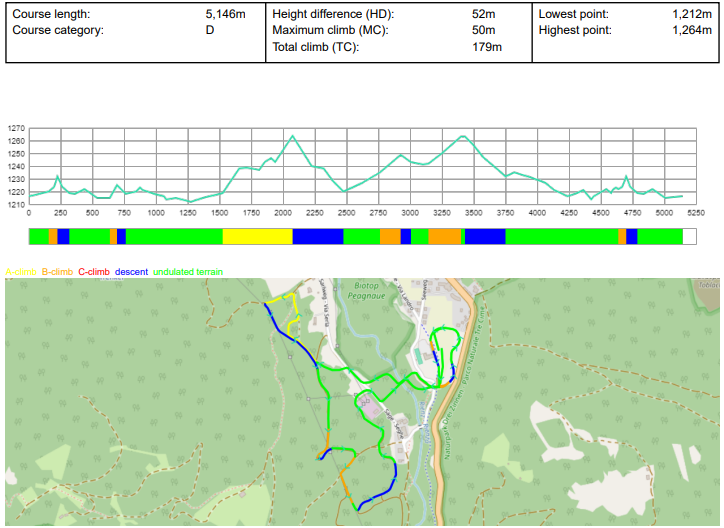724x528 pixels.
Task: Click the long yellow segment in terrain bar
Action: click(257, 236)
